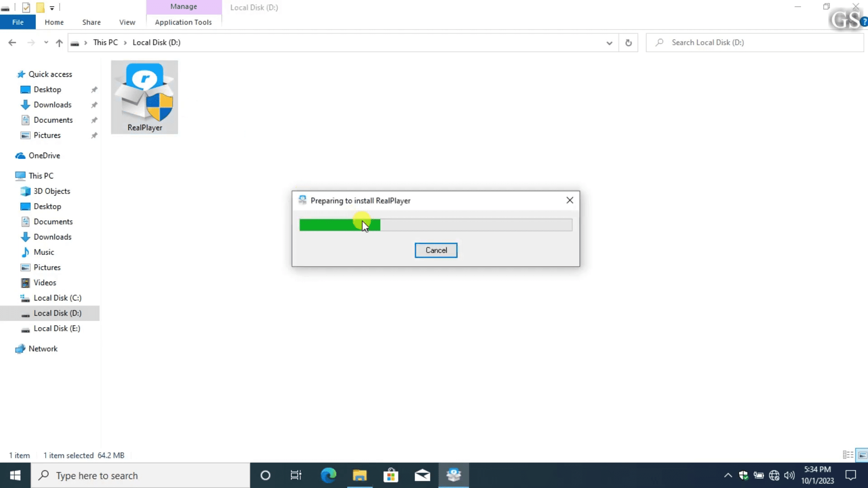Click Local Disk (D:) breadcrumb in address bar
Image resolution: width=868 pixels, height=488 pixels.
156,42
